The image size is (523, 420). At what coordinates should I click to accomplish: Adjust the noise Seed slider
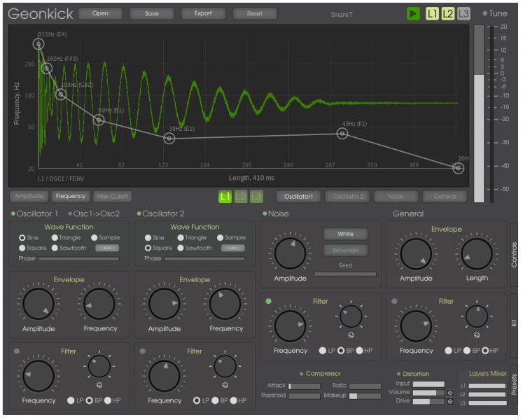coord(345,274)
